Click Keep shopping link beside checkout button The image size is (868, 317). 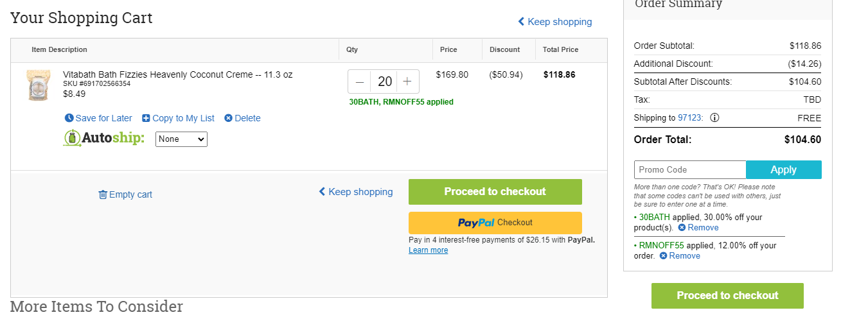coord(356,192)
